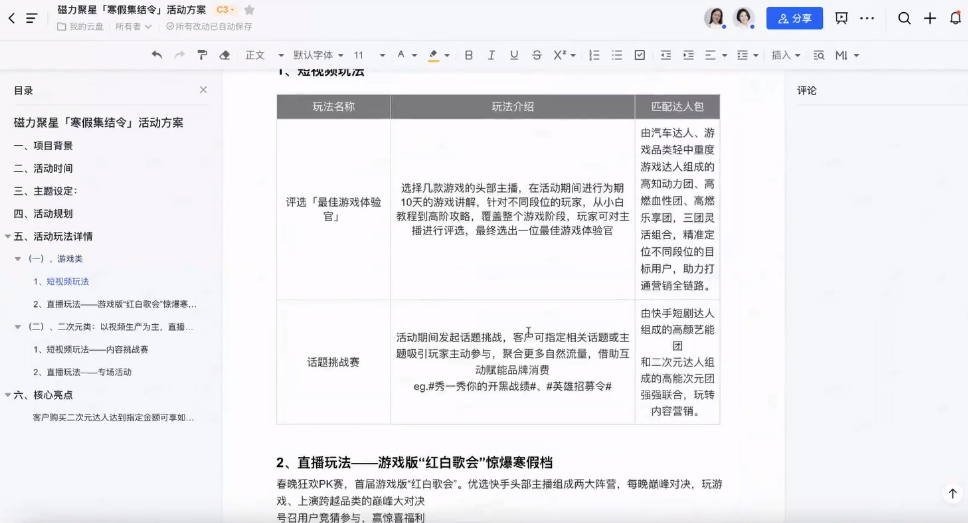
Task: Click the first collaborator avatar
Action: [716, 18]
